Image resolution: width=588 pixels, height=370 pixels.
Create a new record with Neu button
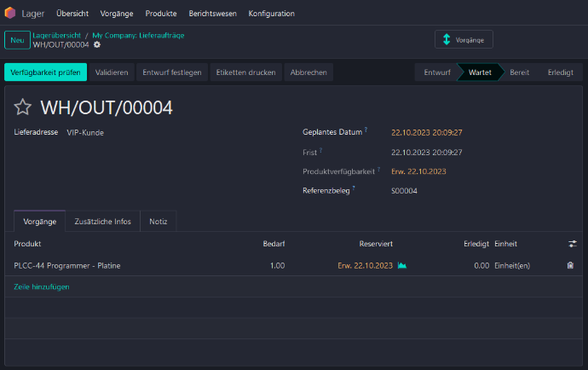tap(17, 40)
